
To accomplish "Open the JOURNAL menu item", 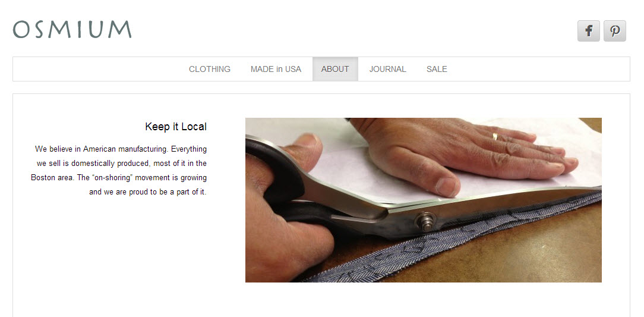I will 388,69.
